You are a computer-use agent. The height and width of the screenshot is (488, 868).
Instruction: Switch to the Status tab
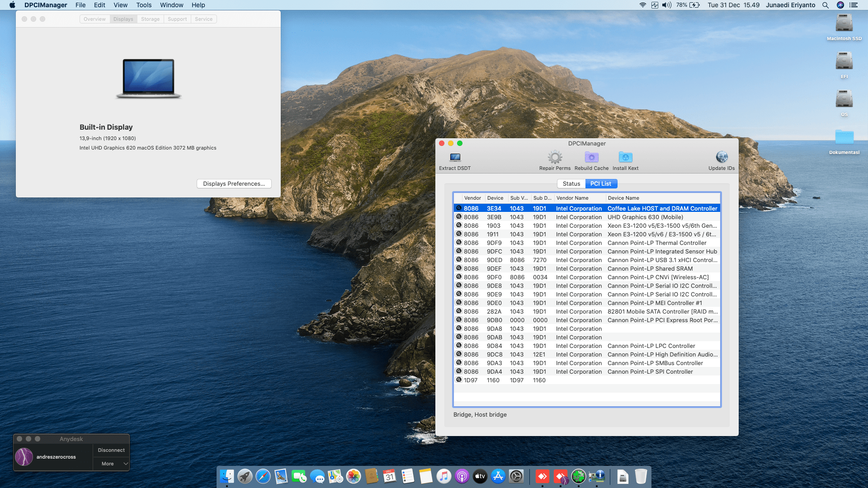click(571, 183)
